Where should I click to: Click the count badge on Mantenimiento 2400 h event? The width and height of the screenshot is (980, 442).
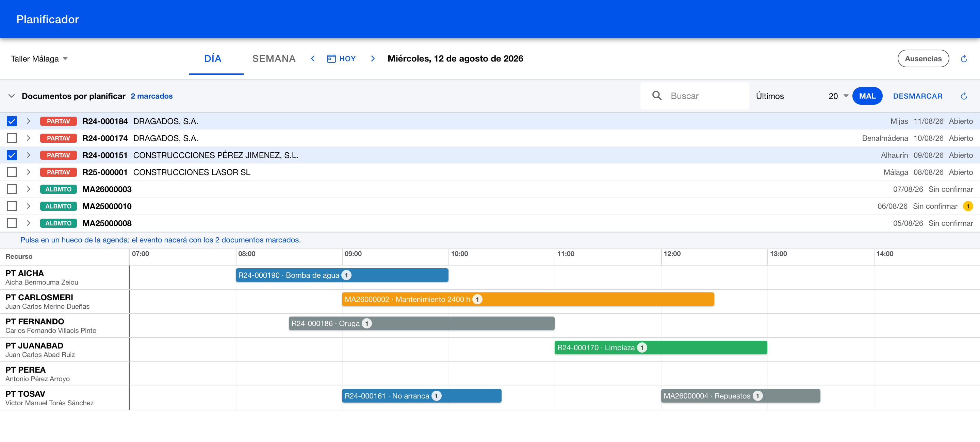click(x=477, y=300)
